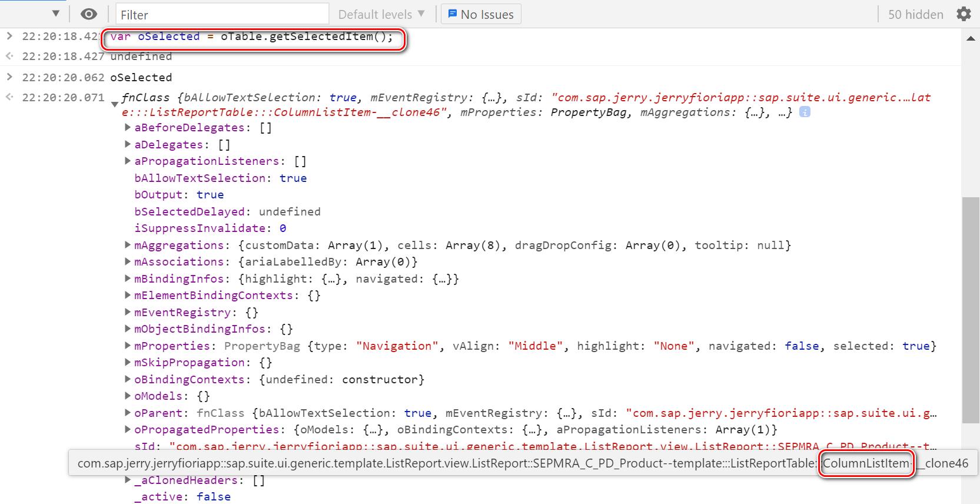Expand aPropagationListeners array
This screenshot has width=980, height=504.
[128, 161]
